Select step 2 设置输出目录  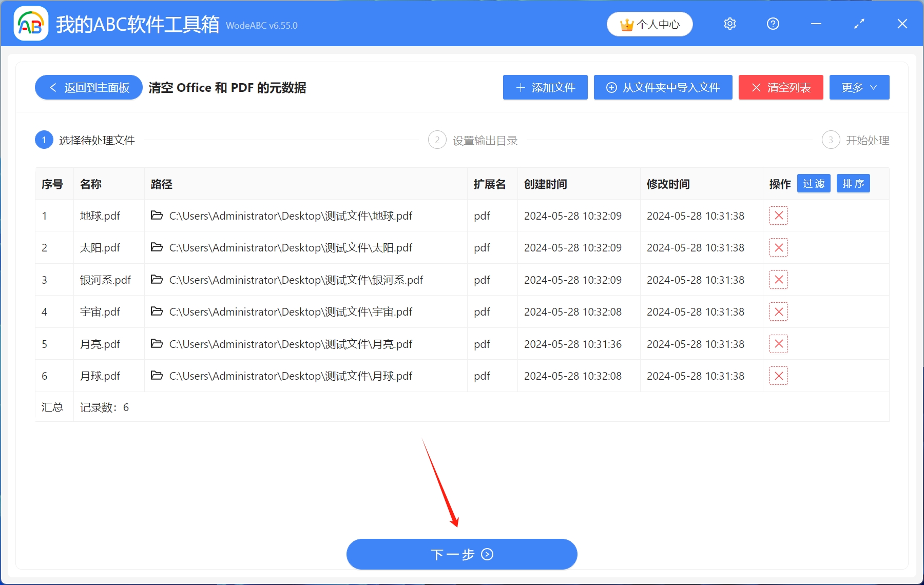click(x=437, y=140)
